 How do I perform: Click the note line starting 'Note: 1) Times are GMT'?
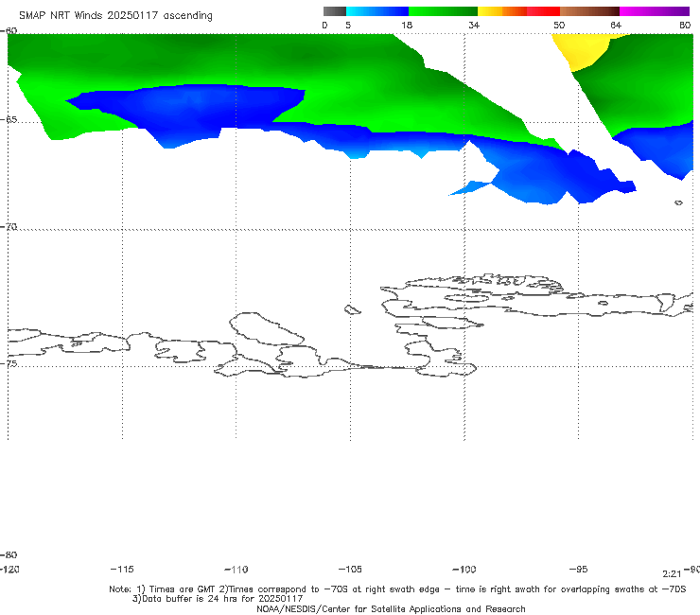397,589
